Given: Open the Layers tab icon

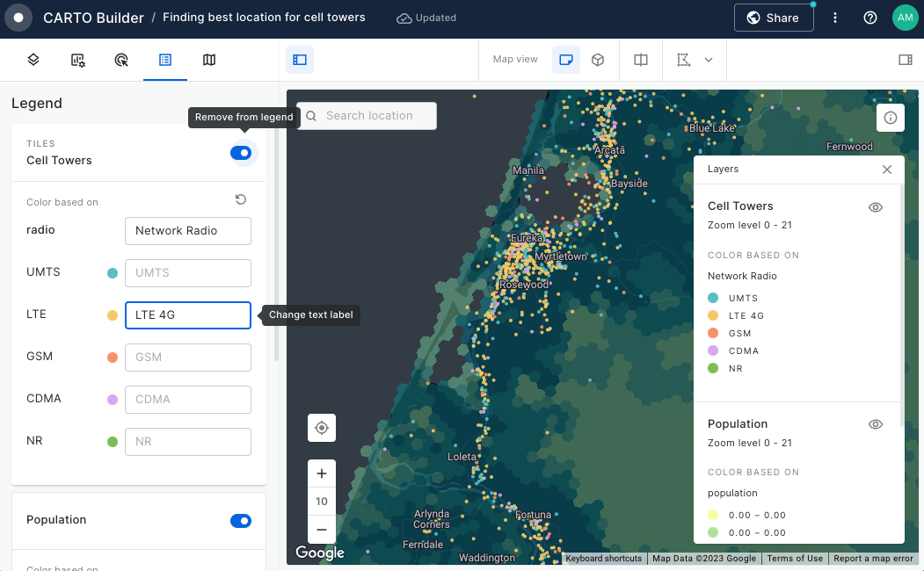Looking at the screenshot, I should 33,60.
